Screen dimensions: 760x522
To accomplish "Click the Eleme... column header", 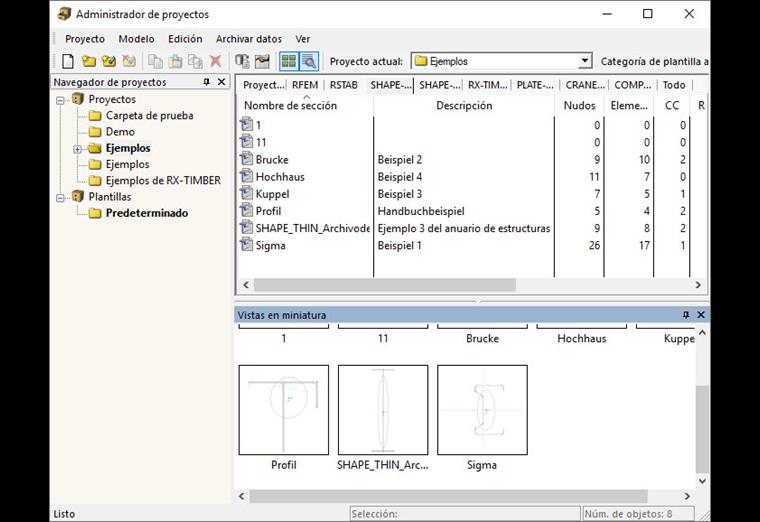I will (629, 105).
